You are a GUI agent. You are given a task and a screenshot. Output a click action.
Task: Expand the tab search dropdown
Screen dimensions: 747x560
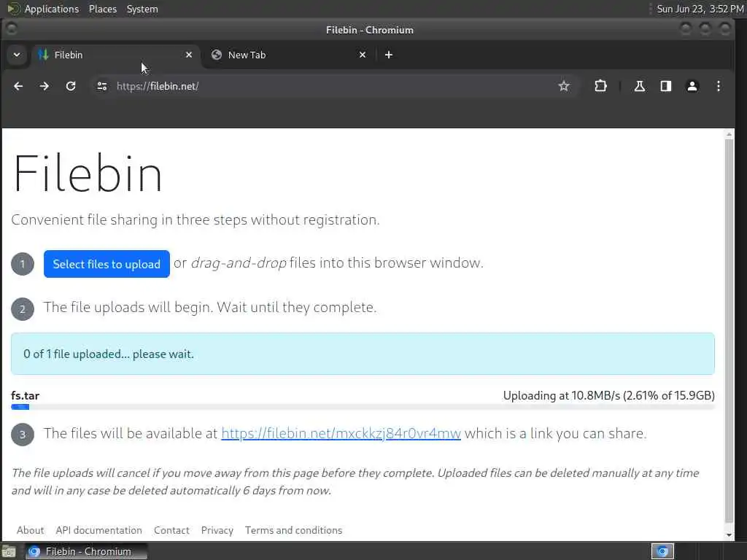click(17, 55)
